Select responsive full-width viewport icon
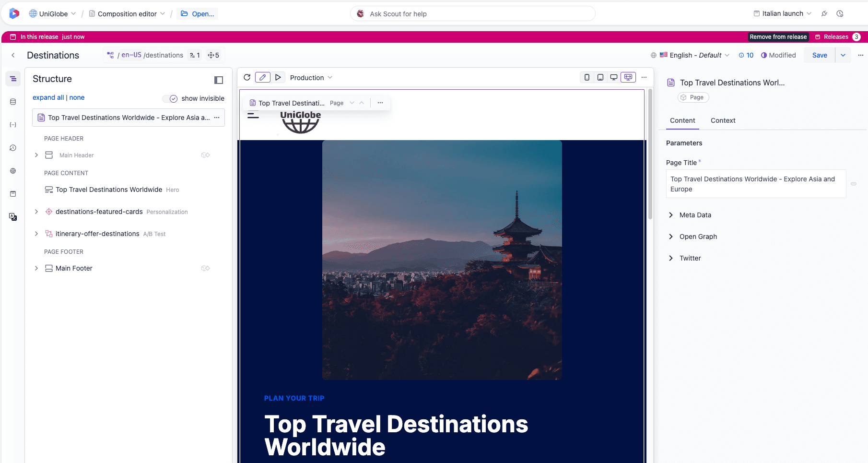The image size is (868, 463). click(628, 77)
